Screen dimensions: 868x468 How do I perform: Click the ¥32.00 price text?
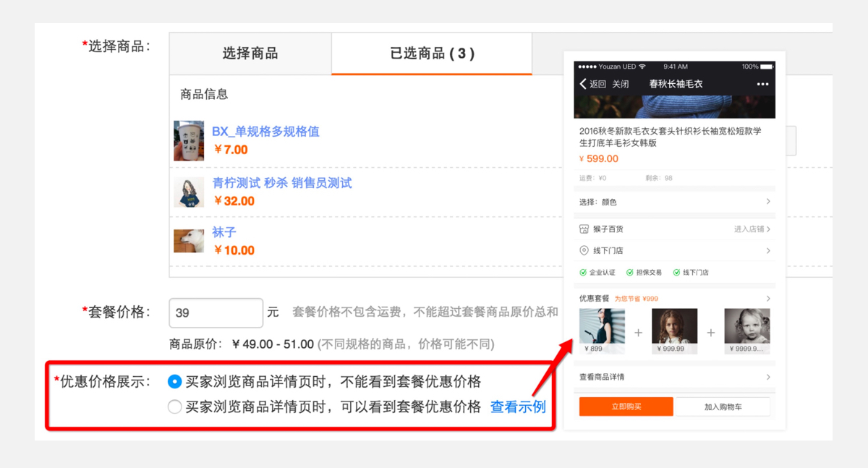click(234, 201)
